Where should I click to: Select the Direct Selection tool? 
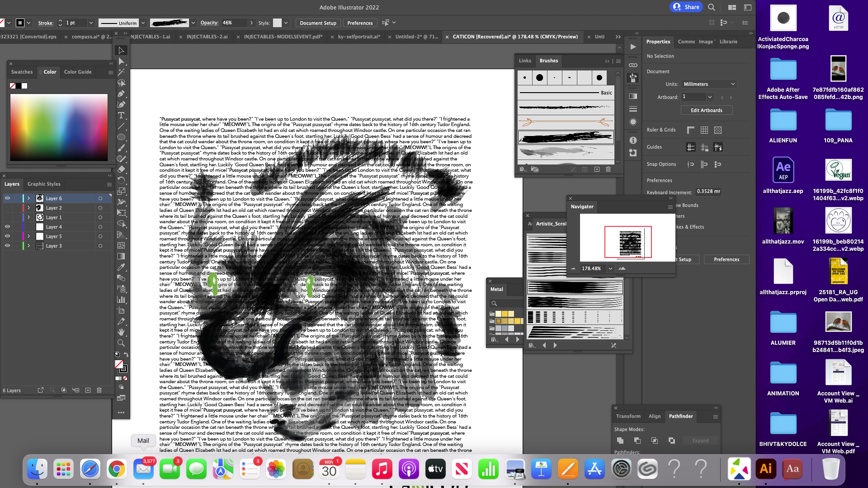click(x=121, y=61)
